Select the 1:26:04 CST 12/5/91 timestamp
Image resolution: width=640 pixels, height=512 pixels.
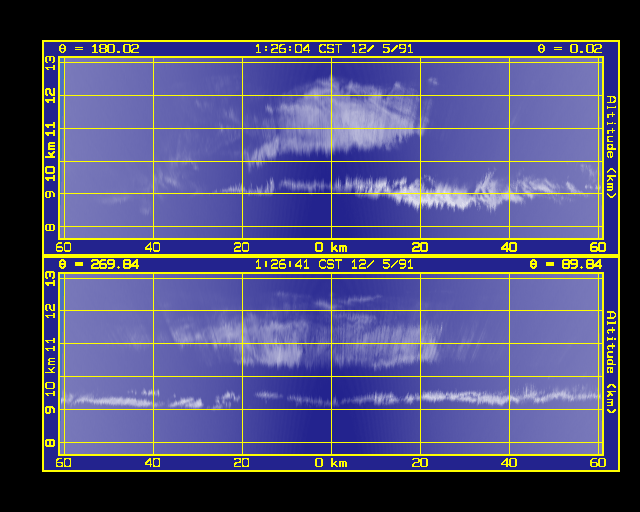(334, 49)
